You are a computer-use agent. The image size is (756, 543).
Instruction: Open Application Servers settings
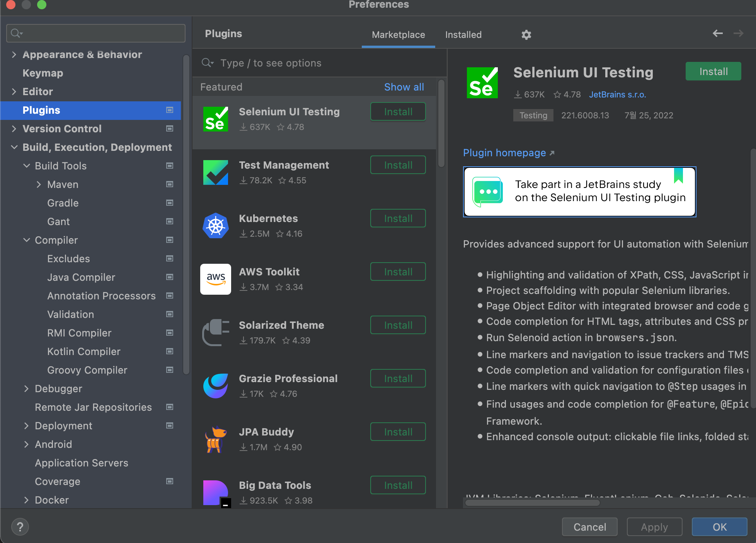(81, 463)
